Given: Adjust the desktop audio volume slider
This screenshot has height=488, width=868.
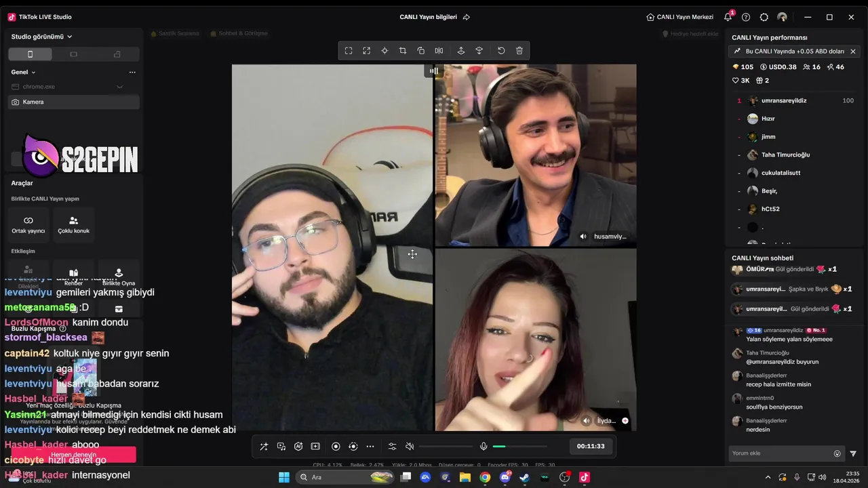Looking at the screenshot, I should click(444, 447).
